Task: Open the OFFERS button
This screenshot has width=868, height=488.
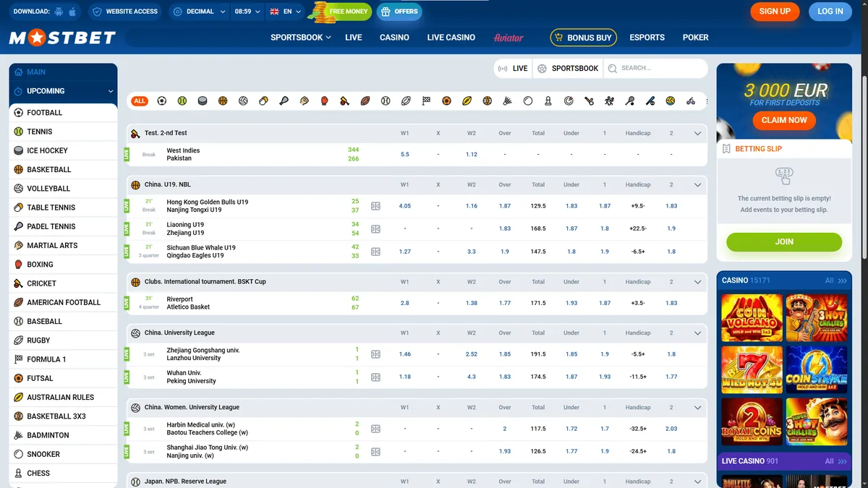Action: 399,12
